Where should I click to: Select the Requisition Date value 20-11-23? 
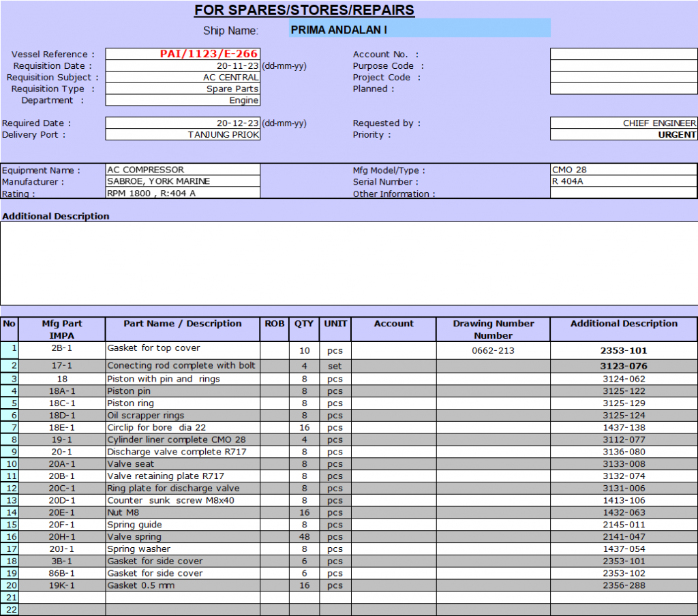183,66
